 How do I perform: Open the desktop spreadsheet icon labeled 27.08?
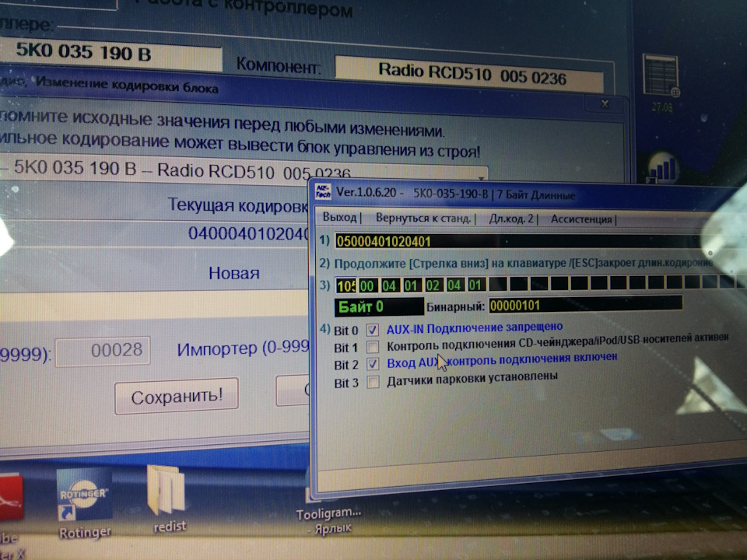(661, 81)
